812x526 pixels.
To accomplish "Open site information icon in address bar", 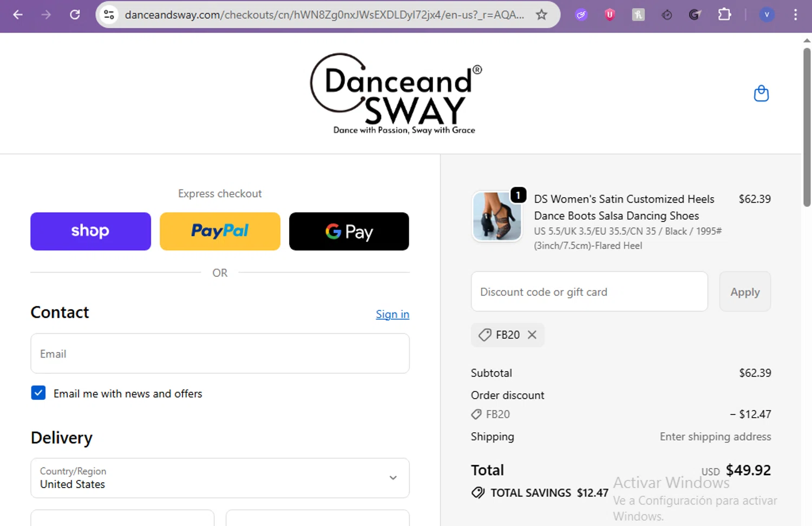I will (109, 15).
